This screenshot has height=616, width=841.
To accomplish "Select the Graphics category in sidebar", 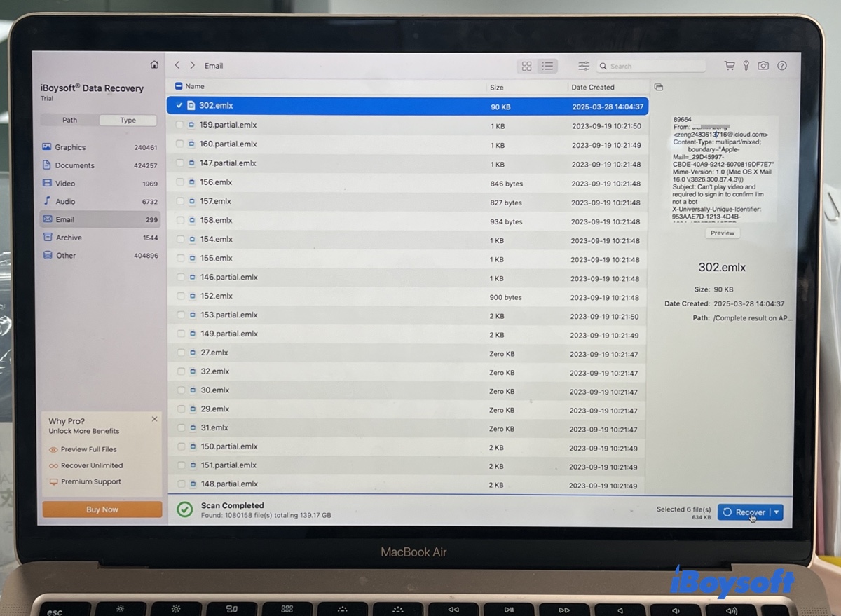I will 70,147.
